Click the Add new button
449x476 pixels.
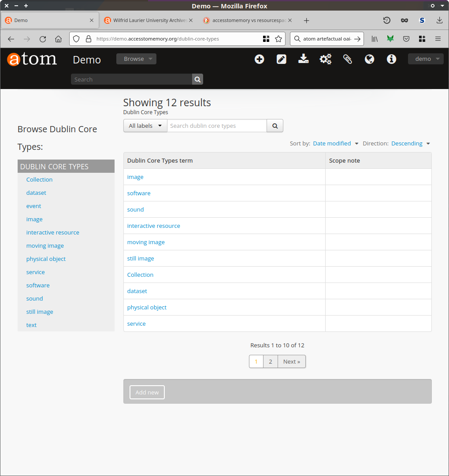tap(147, 392)
